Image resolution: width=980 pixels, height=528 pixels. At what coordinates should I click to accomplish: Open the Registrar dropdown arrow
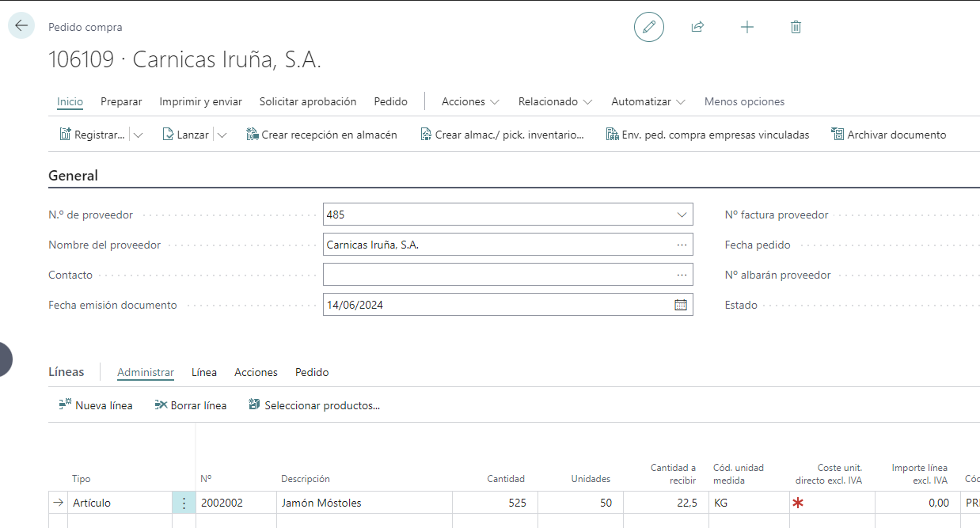coord(139,135)
